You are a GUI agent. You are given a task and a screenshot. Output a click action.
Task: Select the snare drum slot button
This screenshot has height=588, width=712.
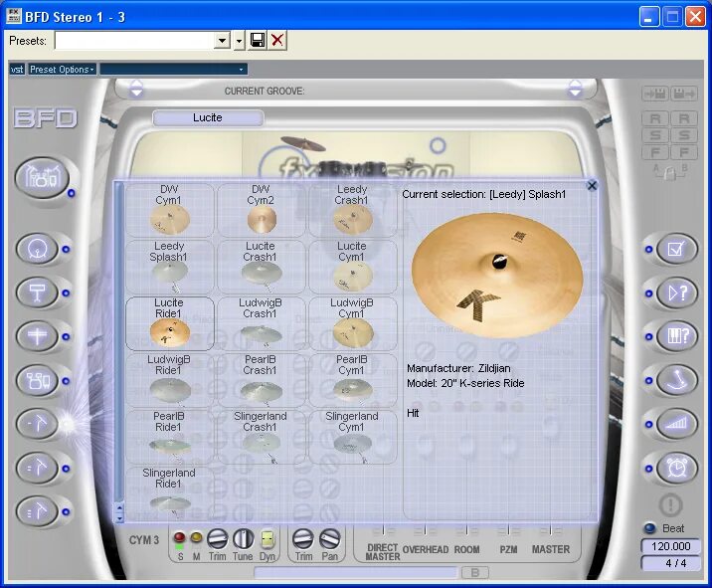tap(37, 293)
